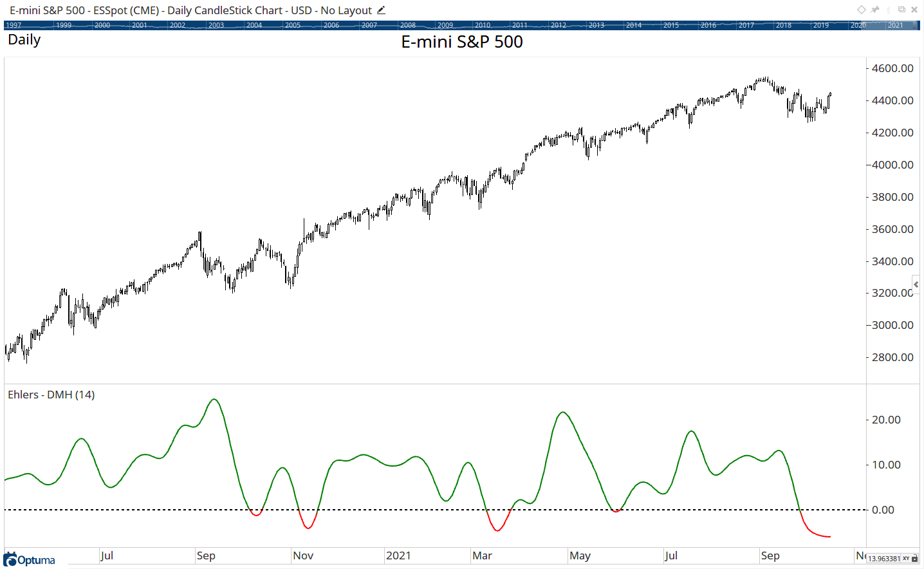The height and width of the screenshot is (569, 924).
Task: Click the 4600.00 price scale label
Action: 892,68
